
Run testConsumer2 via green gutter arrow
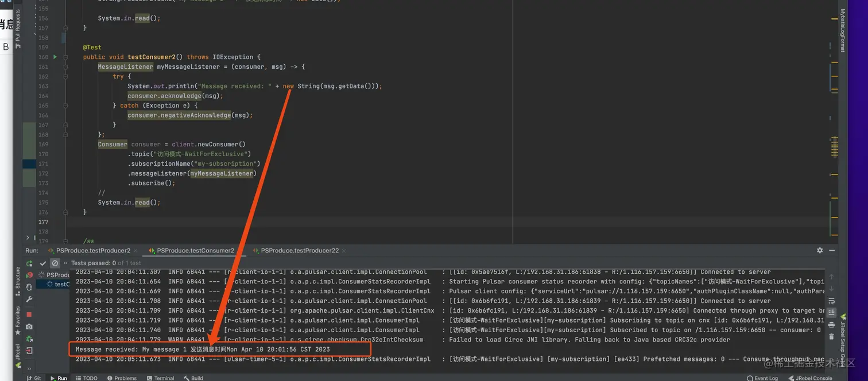(55, 57)
